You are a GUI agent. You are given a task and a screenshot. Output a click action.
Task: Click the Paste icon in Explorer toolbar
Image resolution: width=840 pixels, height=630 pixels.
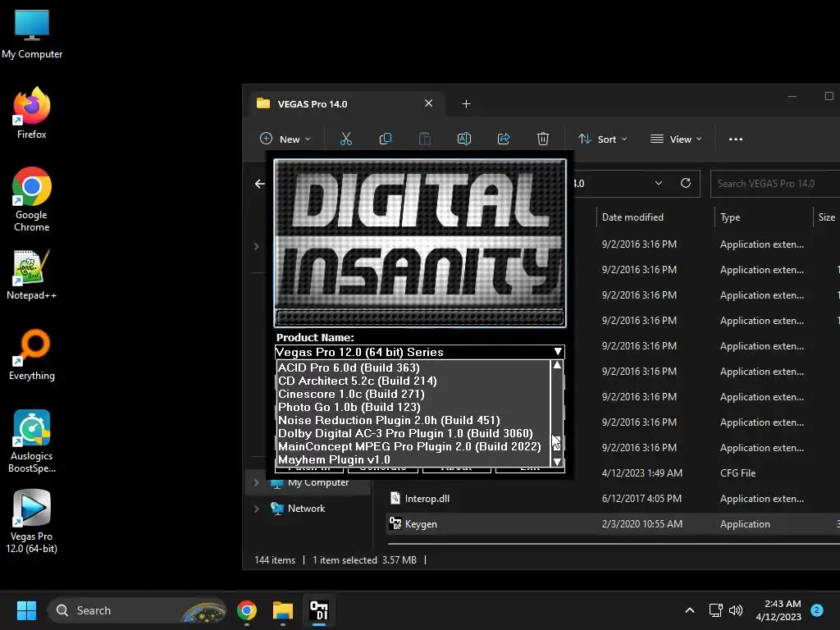pyautogui.click(x=424, y=139)
